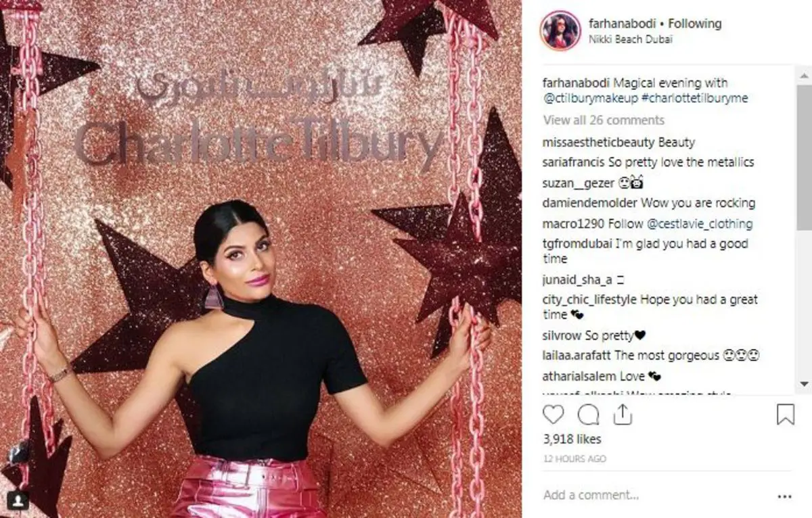Expand View all 26 comments
Viewport: 812px width, 518px height.
(604, 120)
